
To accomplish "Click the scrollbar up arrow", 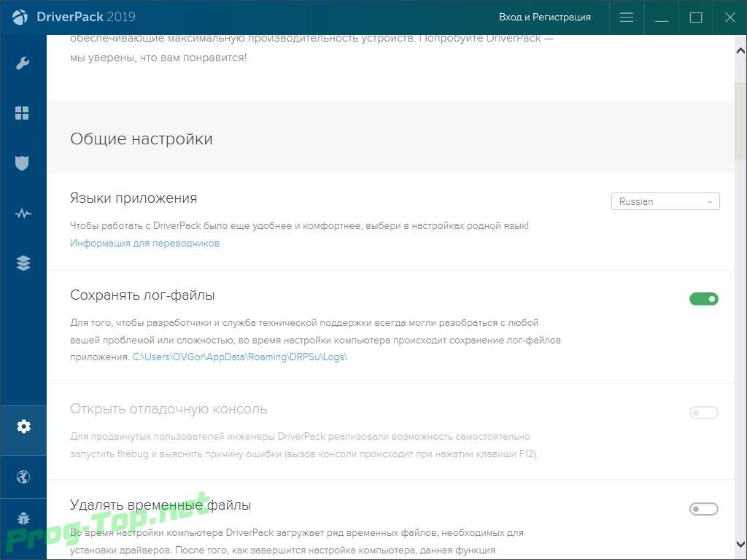I will pos(740,50).
